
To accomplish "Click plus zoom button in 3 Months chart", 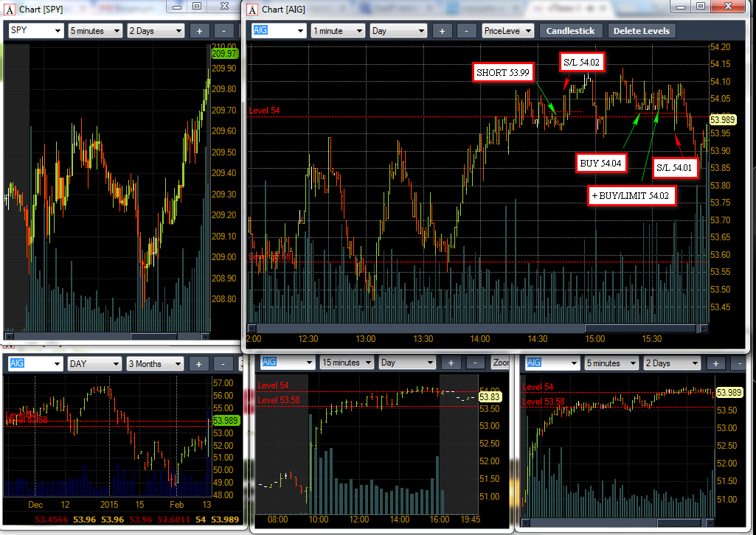I will coord(198,364).
